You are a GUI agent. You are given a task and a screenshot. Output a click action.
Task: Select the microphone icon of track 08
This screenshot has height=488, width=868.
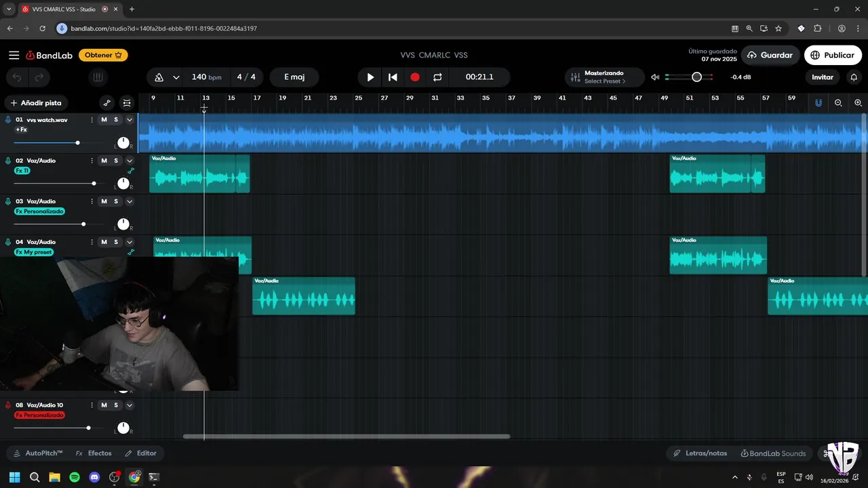click(x=8, y=405)
